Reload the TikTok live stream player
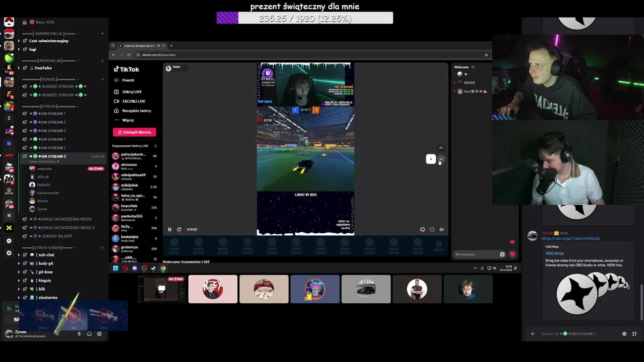 click(x=179, y=229)
